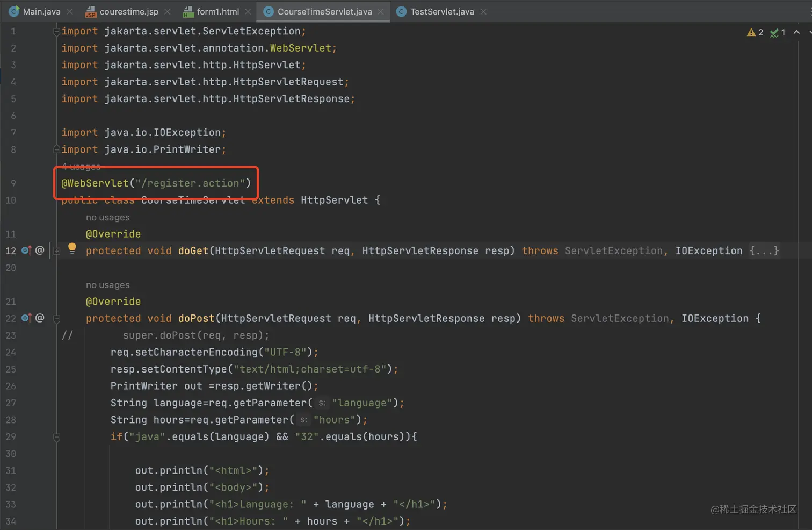Collapse the imports block at line 1
812x530 pixels.
pyautogui.click(x=56, y=32)
